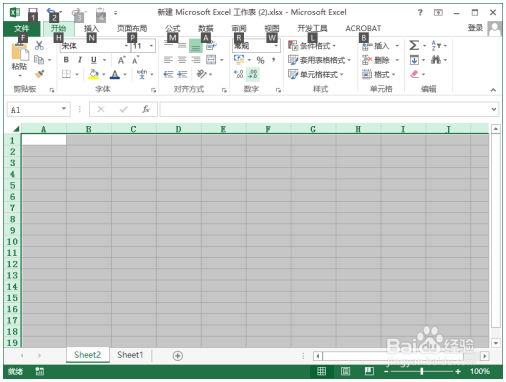Select the Sheet1 tab
Screen dimensions: 506x382
point(130,355)
